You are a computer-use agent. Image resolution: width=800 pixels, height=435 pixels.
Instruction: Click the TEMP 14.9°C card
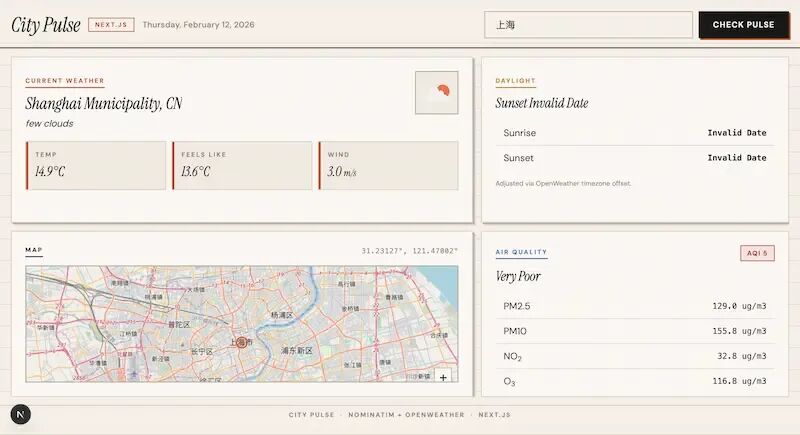[96, 166]
